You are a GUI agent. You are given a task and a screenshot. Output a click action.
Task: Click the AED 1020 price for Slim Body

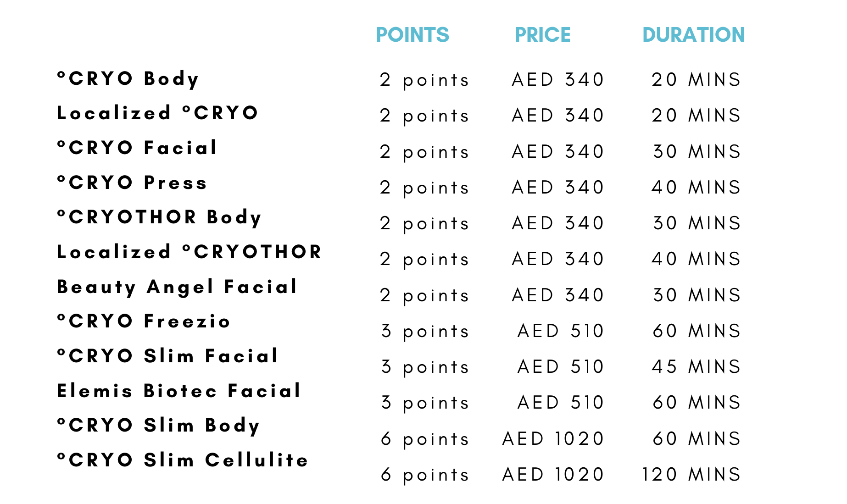click(553, 438)
